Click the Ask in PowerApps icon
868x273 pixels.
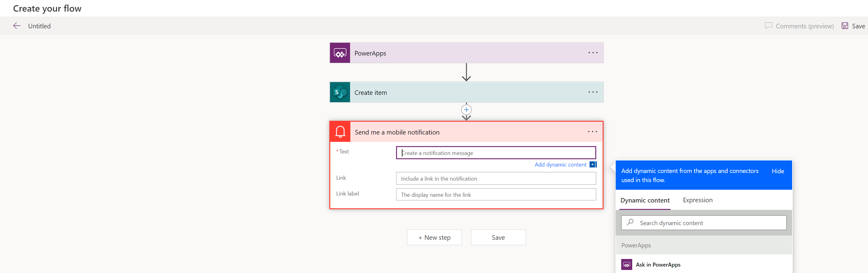tap(626, 264)
